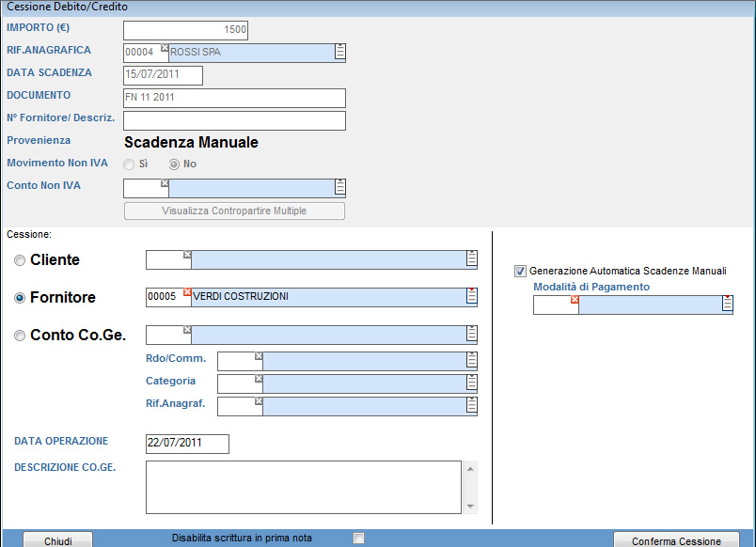Enable Disabilita scrittura in prima nota checkbox
This screenshot has height=547, width=756.
coord(357,539)
